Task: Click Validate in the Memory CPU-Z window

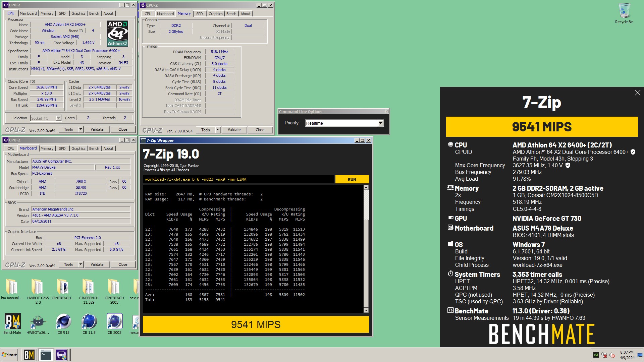Action: pyautogui.click(x=234, y=130)
